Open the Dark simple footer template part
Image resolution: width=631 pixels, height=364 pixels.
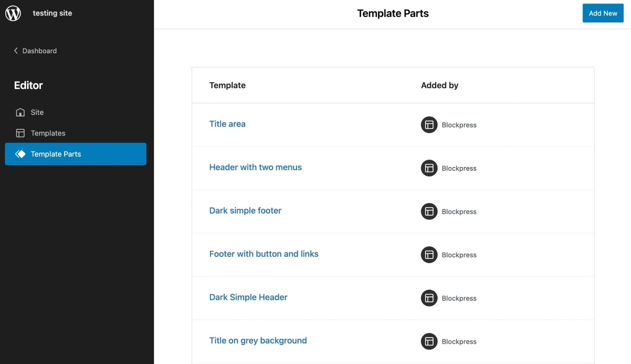[245, 210]
